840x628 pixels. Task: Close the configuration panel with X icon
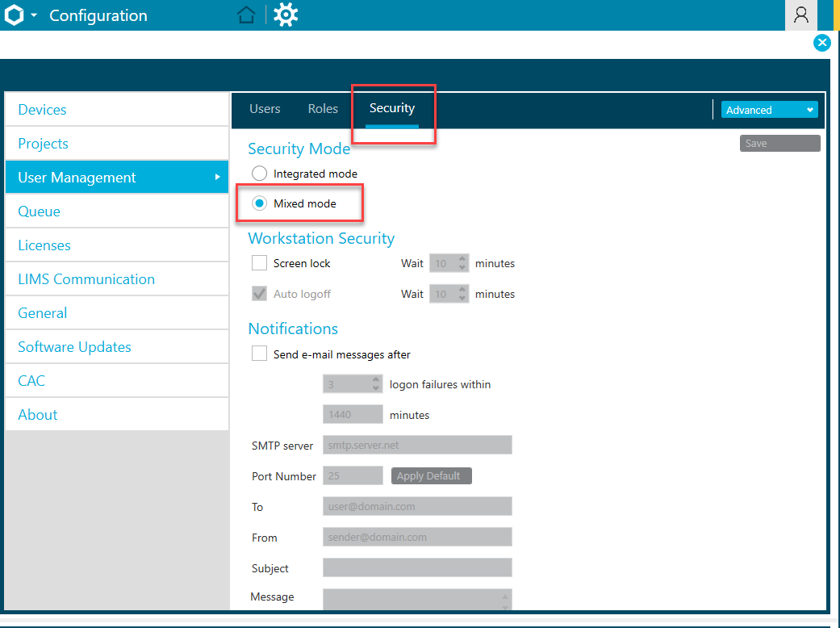[821, 44]
